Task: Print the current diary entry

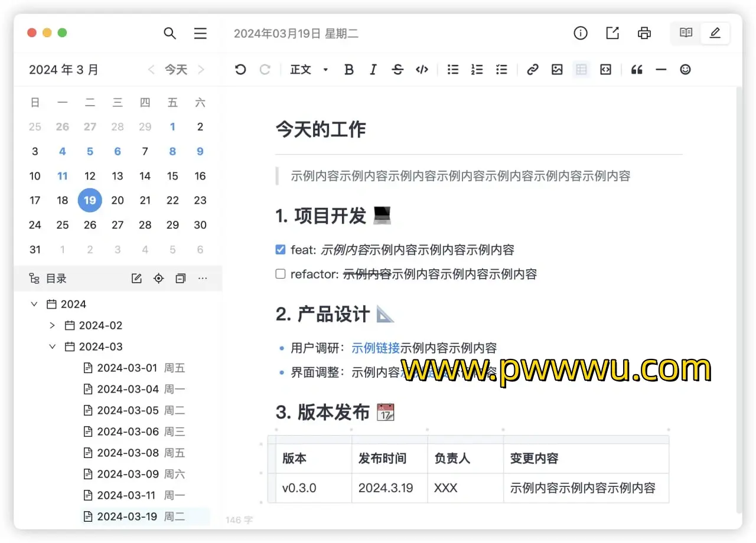Action: click(x=644, y=34)
